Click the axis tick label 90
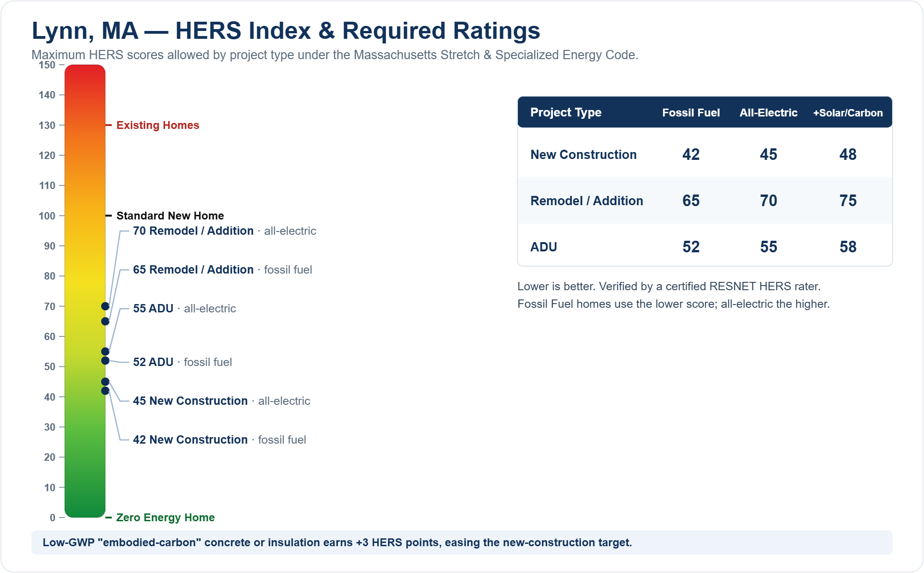The image size is (924, 573). click(x=50, y=246)
